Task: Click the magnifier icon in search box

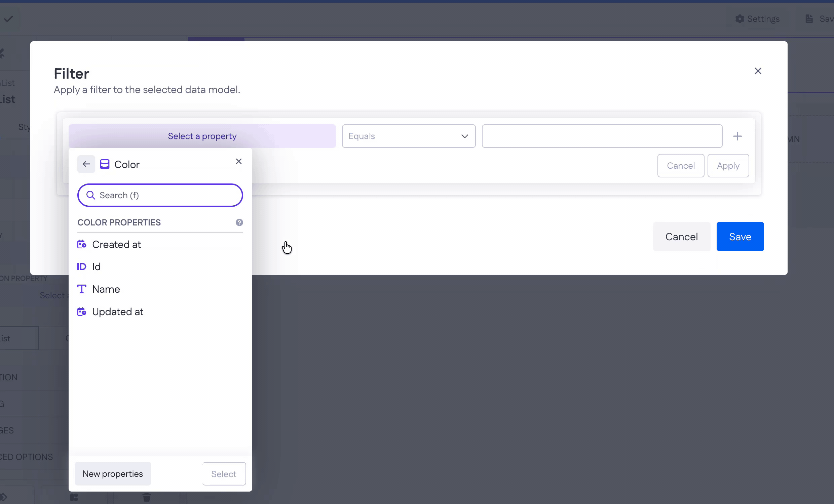Action: click(x=90, y=195)
